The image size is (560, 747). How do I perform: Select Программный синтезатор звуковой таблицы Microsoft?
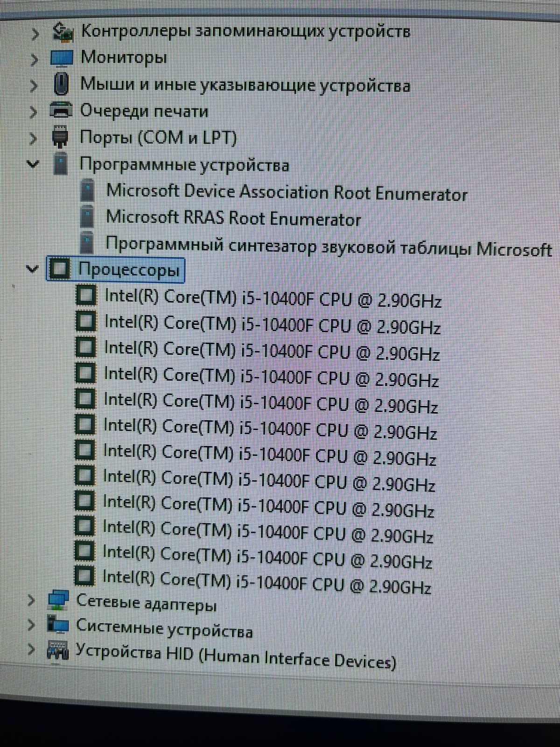click(x=329, y=247)
